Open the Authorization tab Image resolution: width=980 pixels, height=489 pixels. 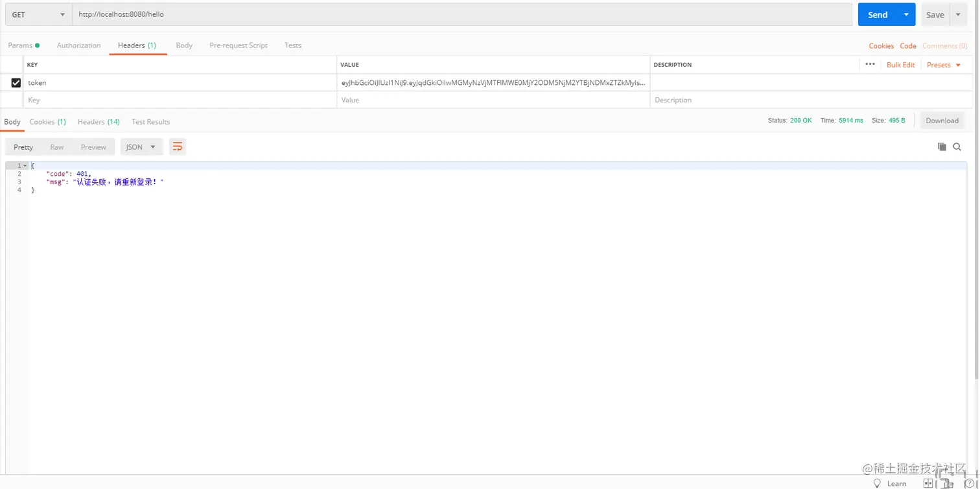click(79, 45)
